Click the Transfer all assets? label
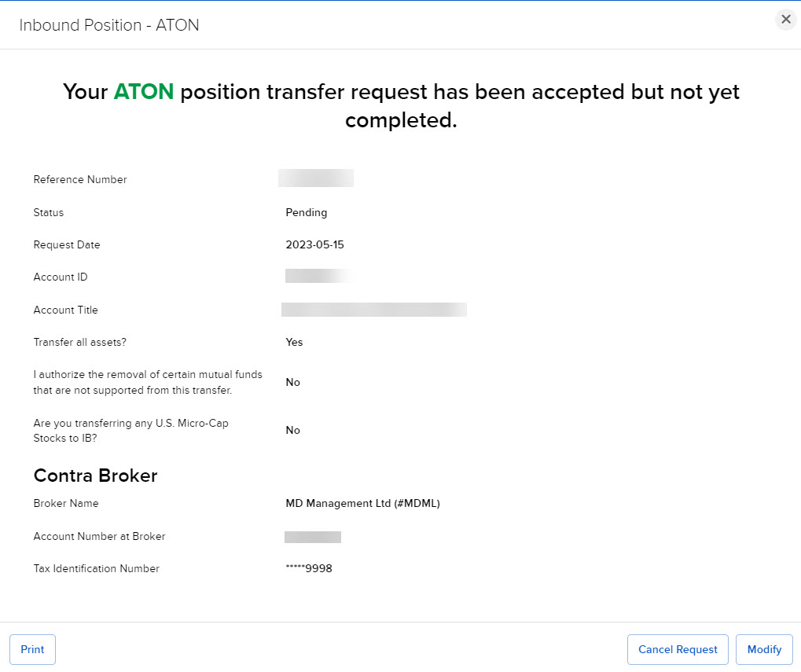The height and width of the screenshot is (672, 801). point(79,342)
